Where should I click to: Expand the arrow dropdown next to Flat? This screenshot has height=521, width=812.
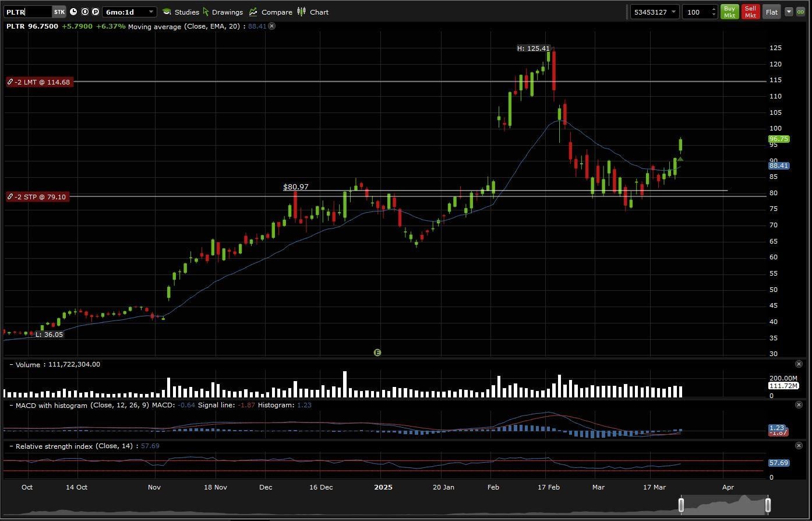coord(789,12)
